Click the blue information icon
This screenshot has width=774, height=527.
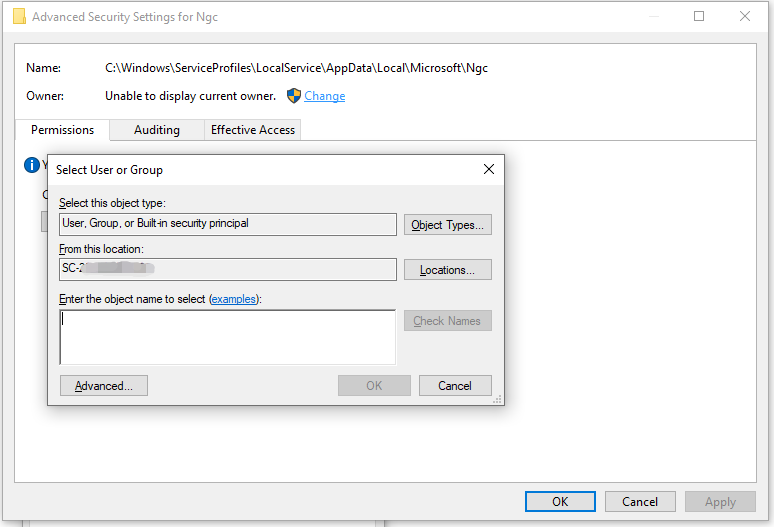32,165
